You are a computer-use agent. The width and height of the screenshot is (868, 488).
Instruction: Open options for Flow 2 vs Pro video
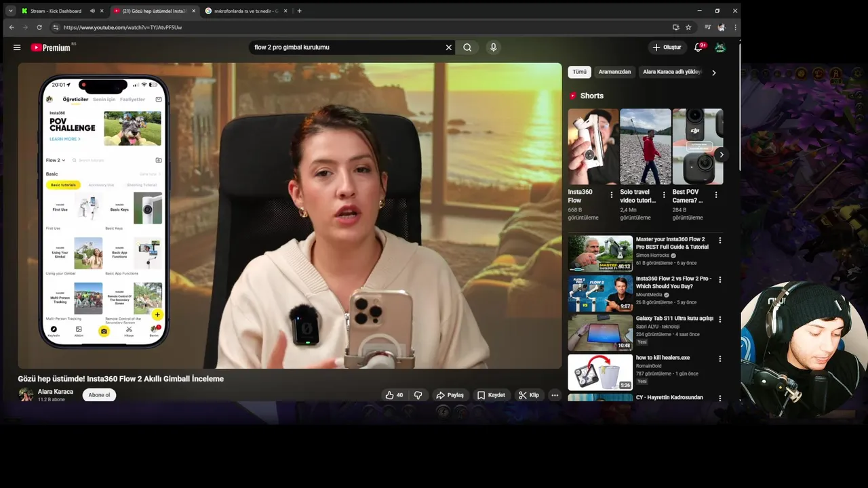tap(720, 280)
